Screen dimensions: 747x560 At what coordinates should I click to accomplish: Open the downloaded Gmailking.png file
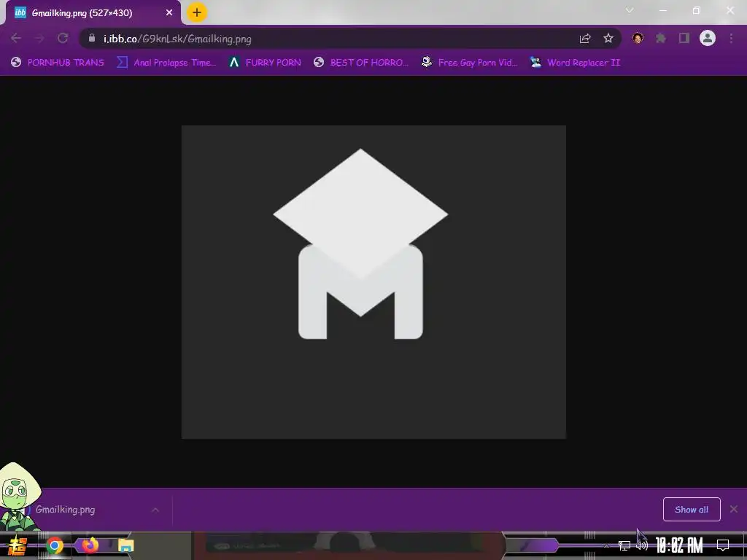(65, 510)
